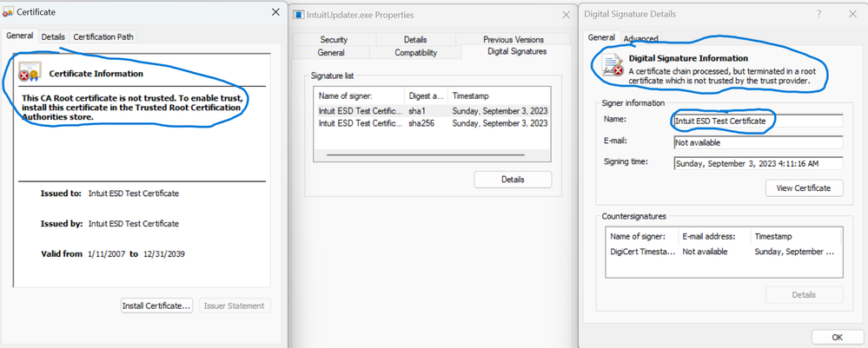This screenshot has width=868, height=348.
Task: Open the Certification Path tab
Action: [x=103, y=36]
